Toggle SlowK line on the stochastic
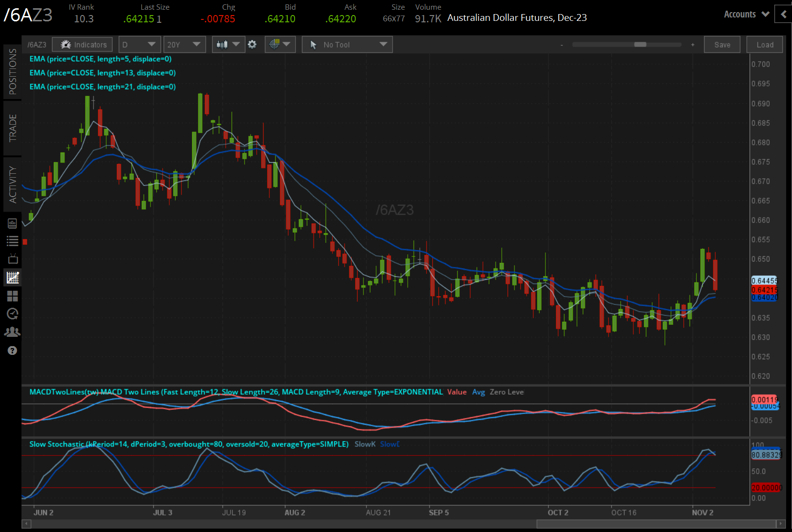The width and height of the screenshot is (792, 532). click(365, 444)
